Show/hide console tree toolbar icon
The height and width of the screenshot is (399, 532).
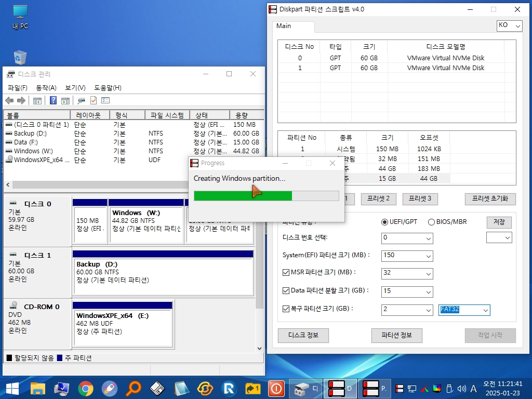click(37, 100)
